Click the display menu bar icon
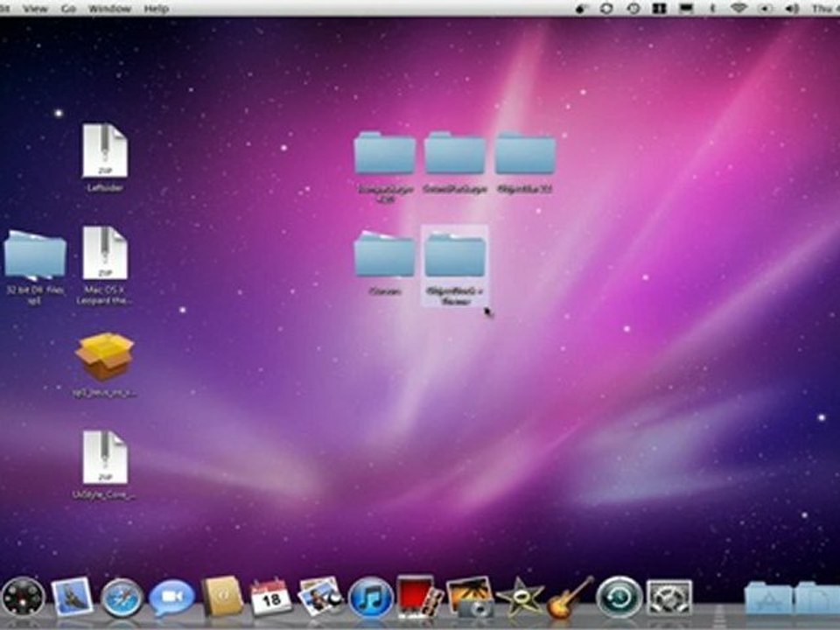 pyautogui.click(x=686, y=9)
